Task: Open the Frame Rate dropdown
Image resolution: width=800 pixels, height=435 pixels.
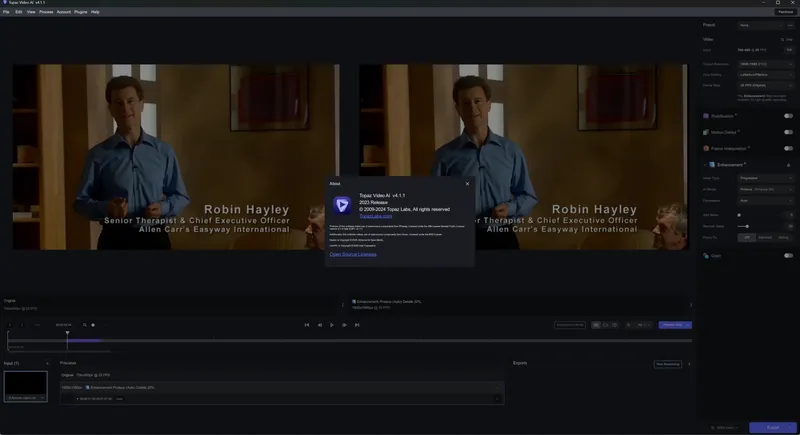Action: (765, 85)
